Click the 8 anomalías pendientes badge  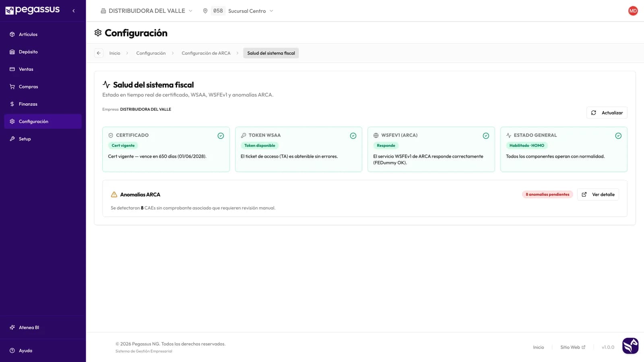(547, 195)
